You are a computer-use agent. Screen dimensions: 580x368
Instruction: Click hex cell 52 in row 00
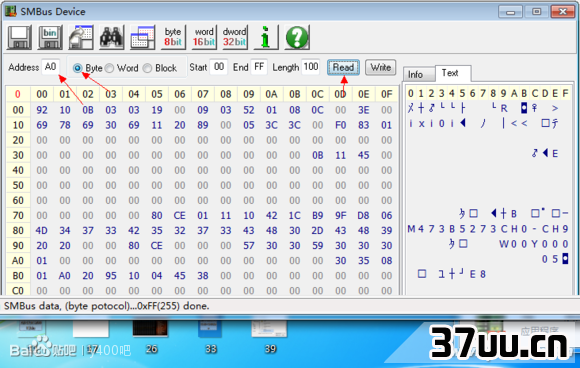tap(249, 110)
